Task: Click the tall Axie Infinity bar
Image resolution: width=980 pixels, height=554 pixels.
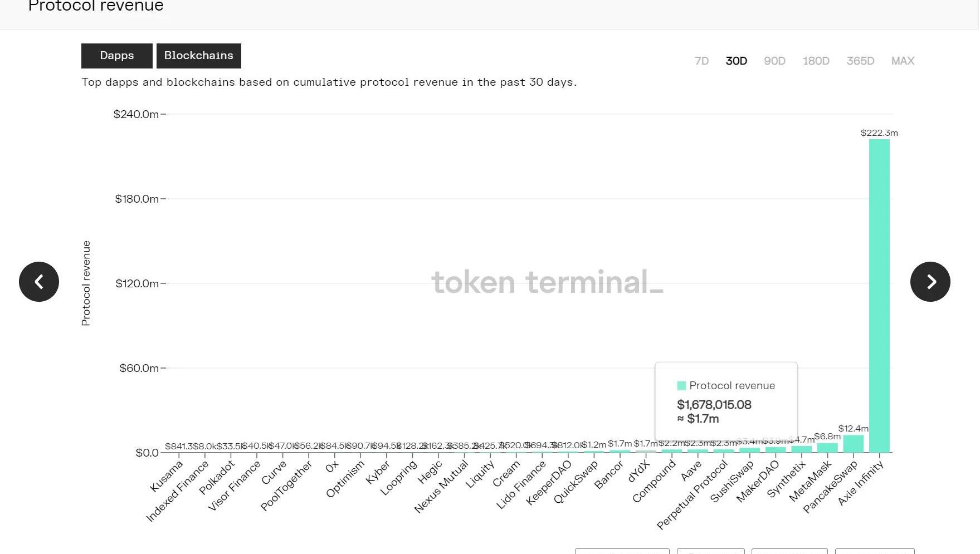Action: point(879,295)
